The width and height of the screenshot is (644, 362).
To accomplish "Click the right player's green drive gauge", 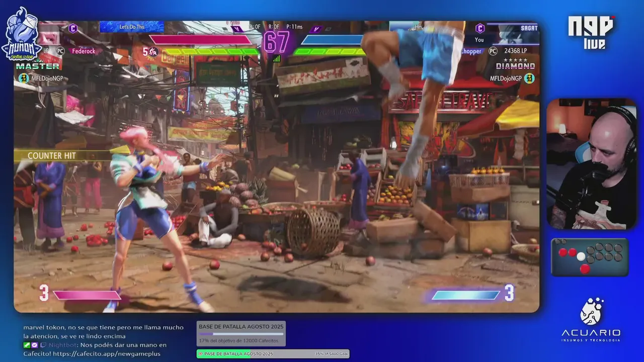I will click(330, 51).
